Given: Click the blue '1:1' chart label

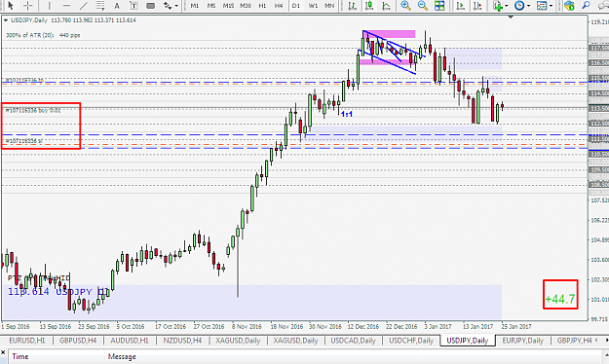Looking at the screenshot, I should point(347,114).
